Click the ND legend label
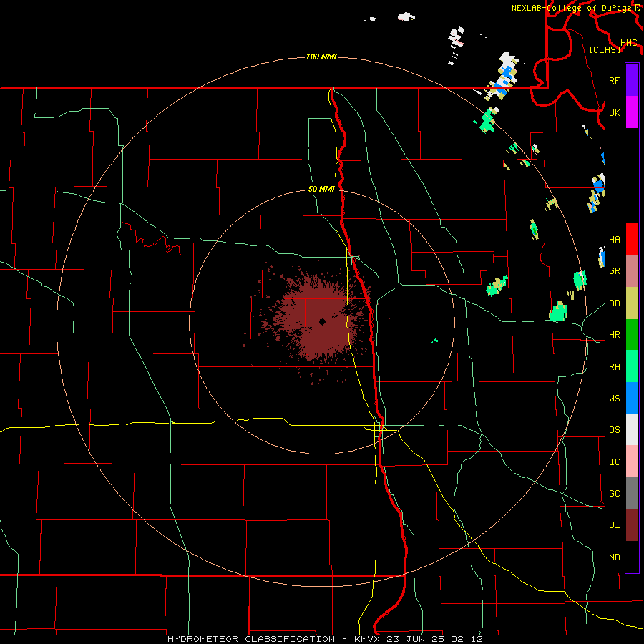Viewport: 644px width, 644px height. [614, 557]
